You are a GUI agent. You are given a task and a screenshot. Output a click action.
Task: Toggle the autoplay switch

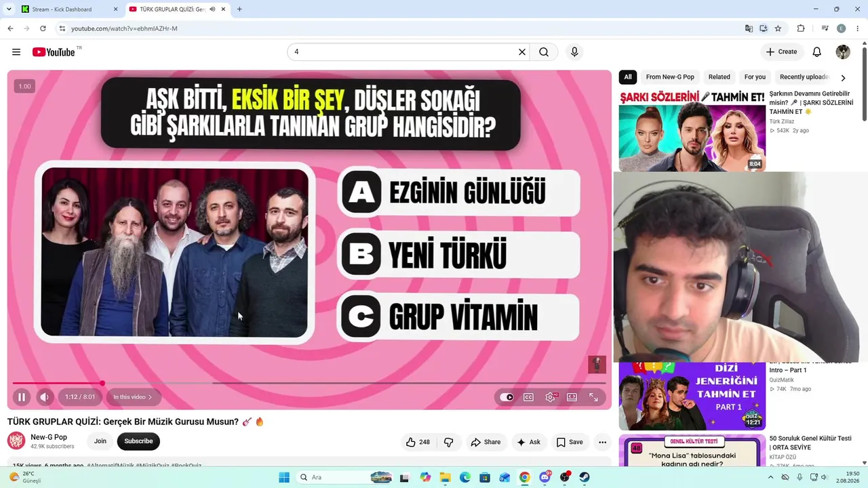pos(507,397)
